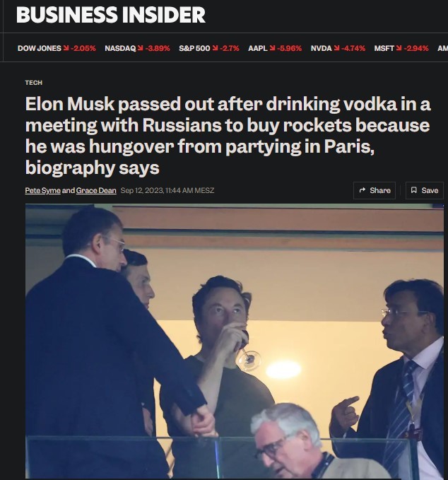Viewport: 448px width, 480px height.
Task: Open author Grace Dean's profile
Action: coord(96,190)
